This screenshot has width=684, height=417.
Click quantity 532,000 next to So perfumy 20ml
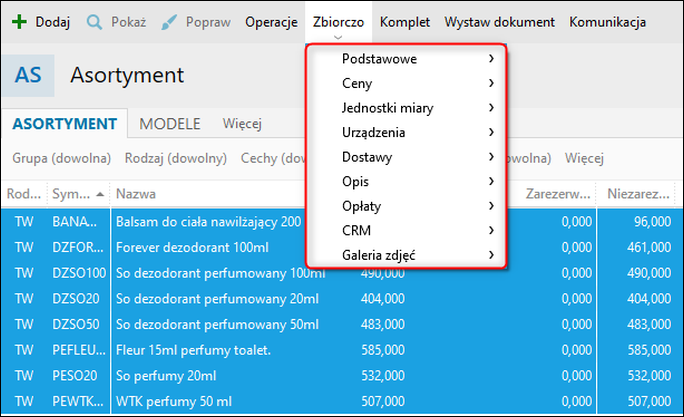[x=383, y=376]
